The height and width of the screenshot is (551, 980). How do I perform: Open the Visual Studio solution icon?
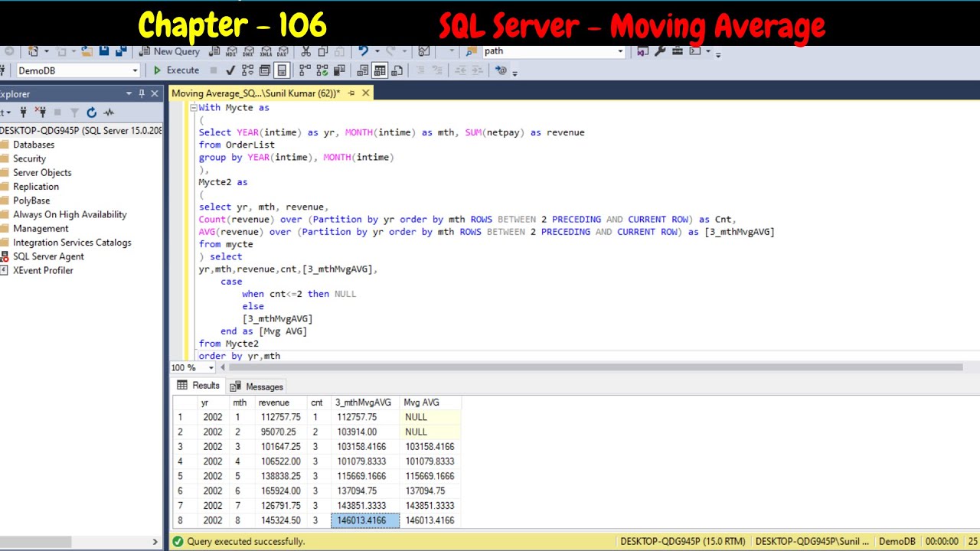point(642,51)
